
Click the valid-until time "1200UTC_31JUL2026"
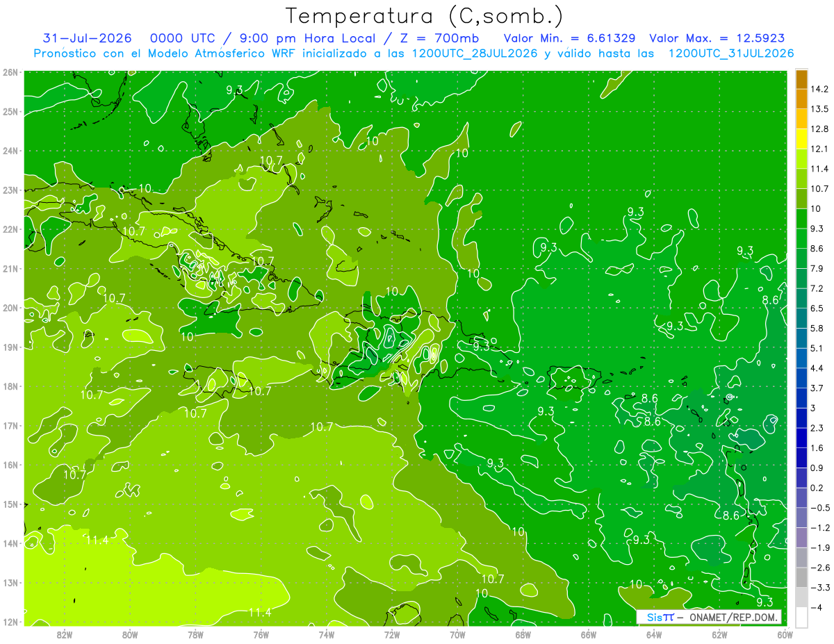[731, 53]
